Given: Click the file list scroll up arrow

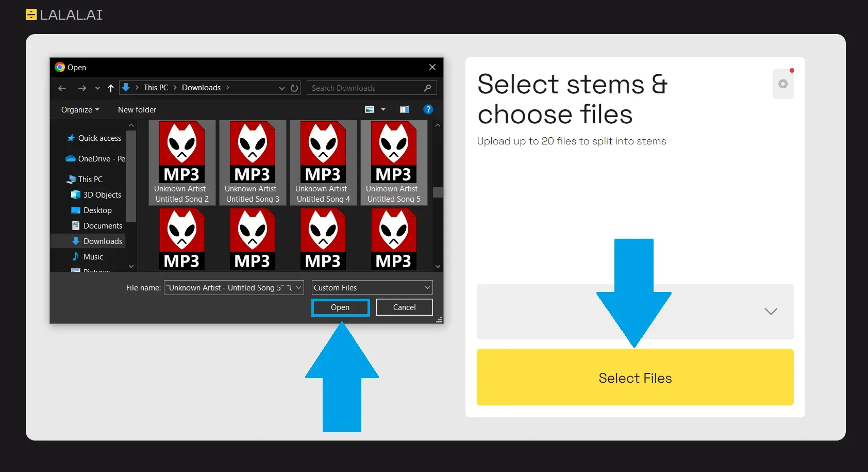Looking at the screenshot, I should [x=438, y=125].
